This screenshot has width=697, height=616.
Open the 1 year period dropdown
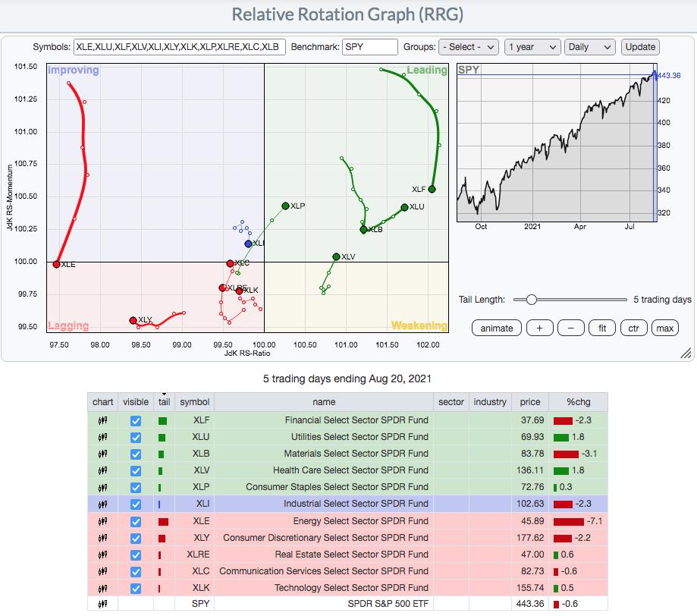point(532,47)
